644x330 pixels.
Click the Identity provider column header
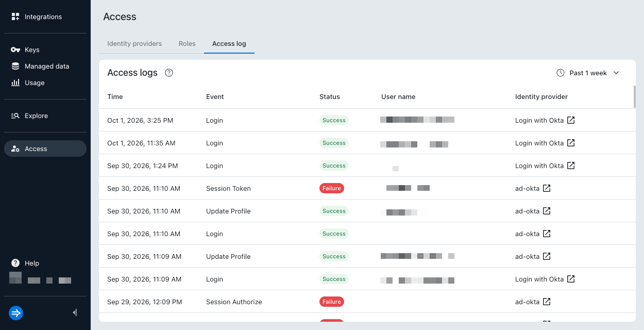[x=541, y=97]
